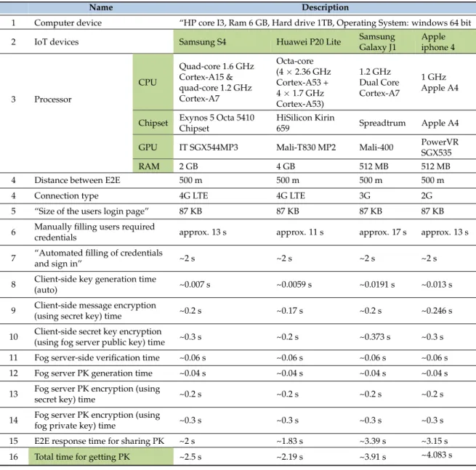The height and width of the screenshot is (470, 476).
Task: Click the "1 GHz Apple A4" CPU cell
Action: [x=440, y=82]
